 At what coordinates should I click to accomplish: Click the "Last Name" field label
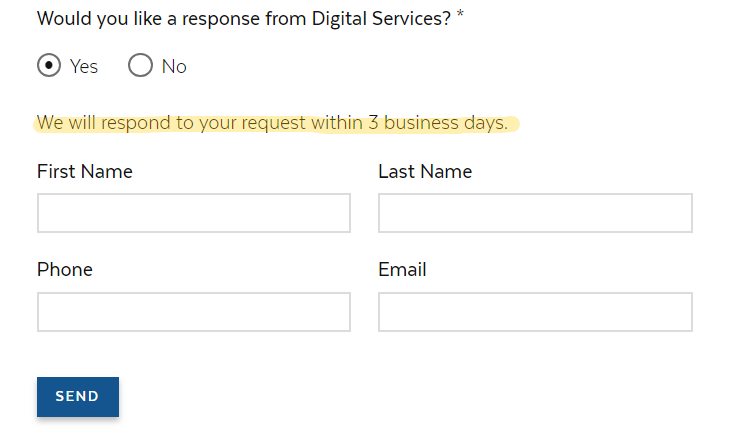click(425, 172)
